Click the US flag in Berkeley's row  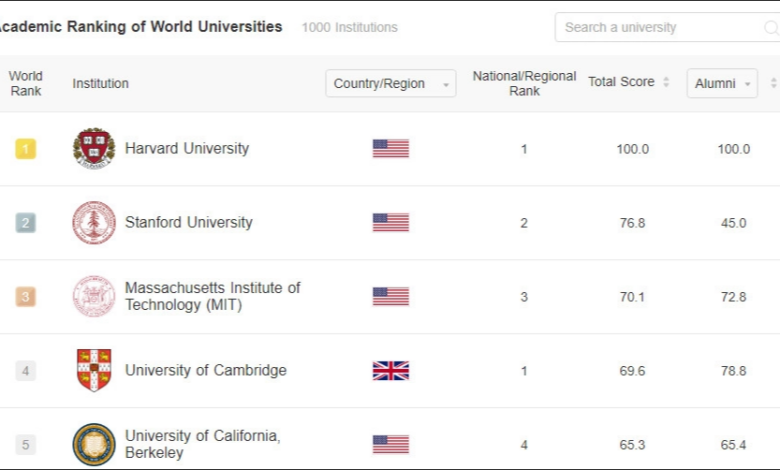point(390,444)
